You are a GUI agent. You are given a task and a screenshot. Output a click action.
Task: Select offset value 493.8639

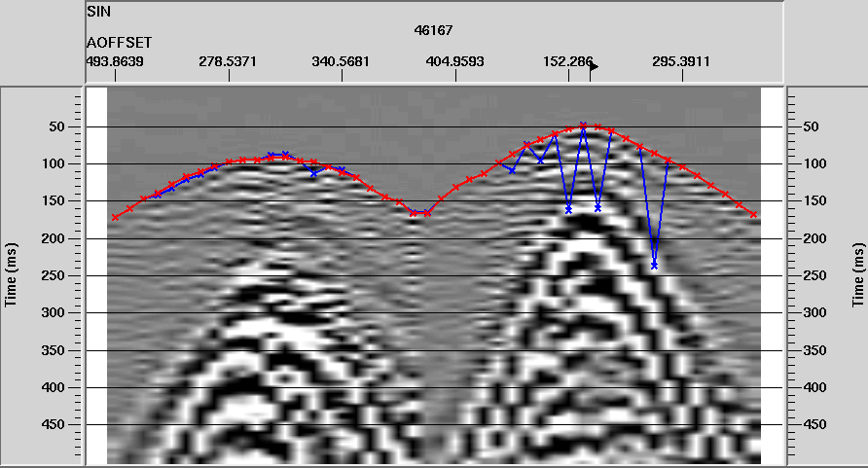coord(115,61)
